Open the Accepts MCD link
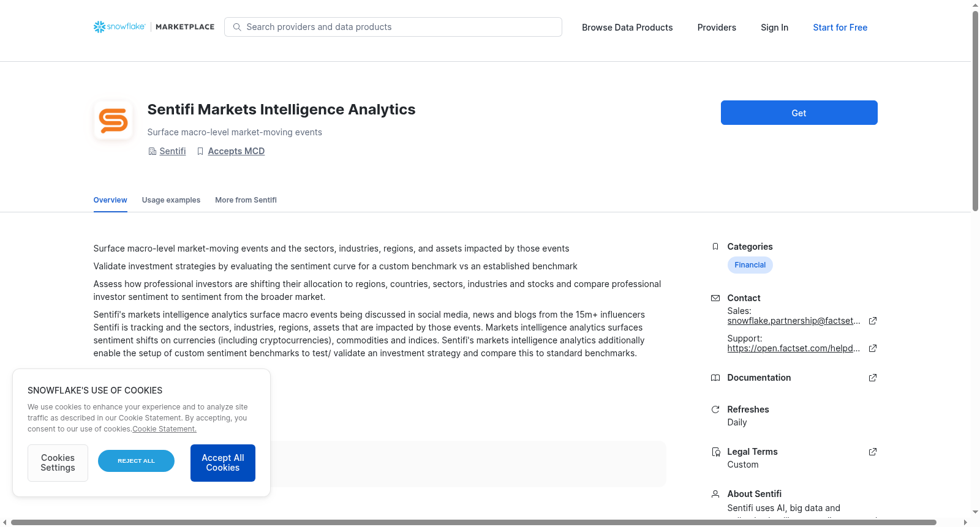The height and width of the screenshot is (527, 980). pyautogui.click(x=236, y=151)
